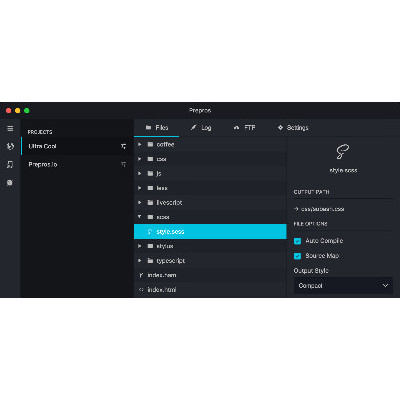Expand the coffee folder
This screenshot has width=400, height=400.
pos(140,144)
